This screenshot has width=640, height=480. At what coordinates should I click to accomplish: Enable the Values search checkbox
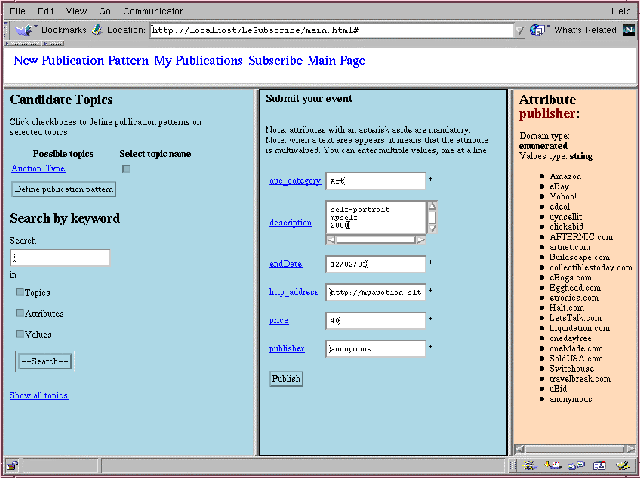click(20, 333)
